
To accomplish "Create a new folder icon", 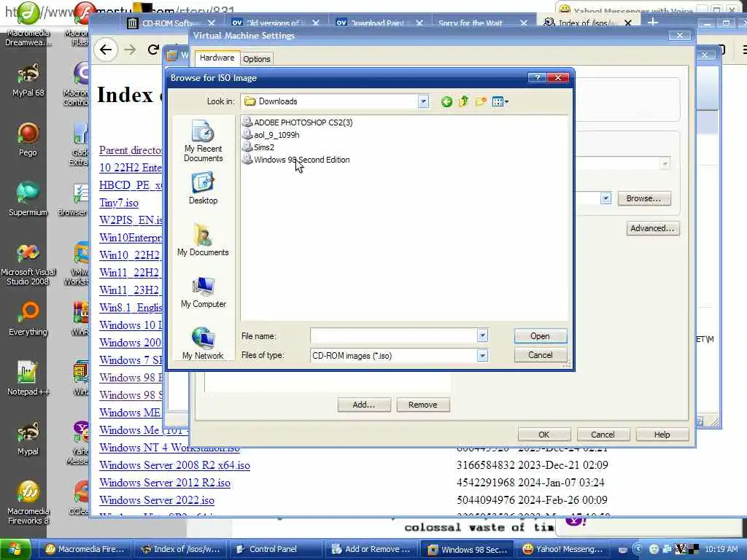I will (481, 101).
